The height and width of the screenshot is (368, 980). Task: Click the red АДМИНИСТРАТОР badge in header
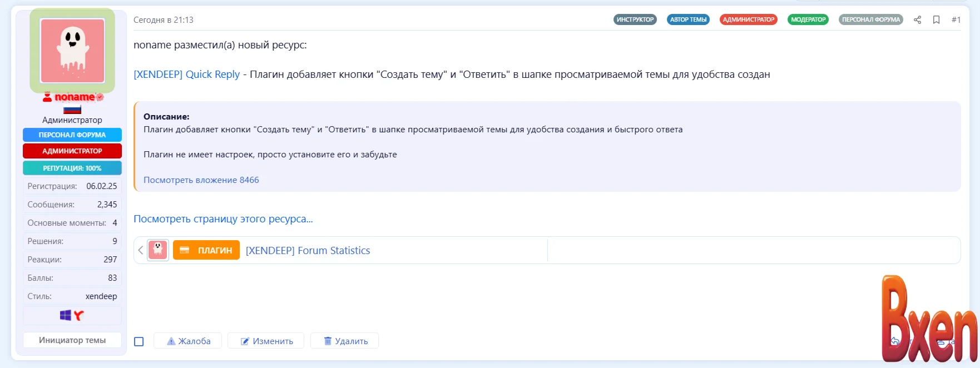coord(748,19)
